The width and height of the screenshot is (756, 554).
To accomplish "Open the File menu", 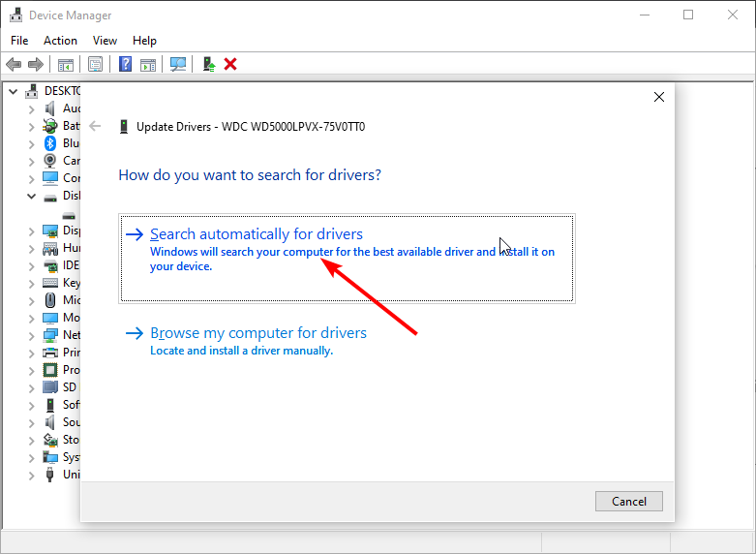I will coord(19,41).
